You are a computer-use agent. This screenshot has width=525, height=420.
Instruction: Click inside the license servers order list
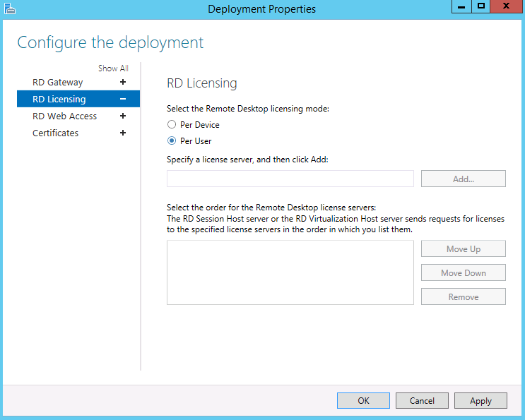[290, 272]
